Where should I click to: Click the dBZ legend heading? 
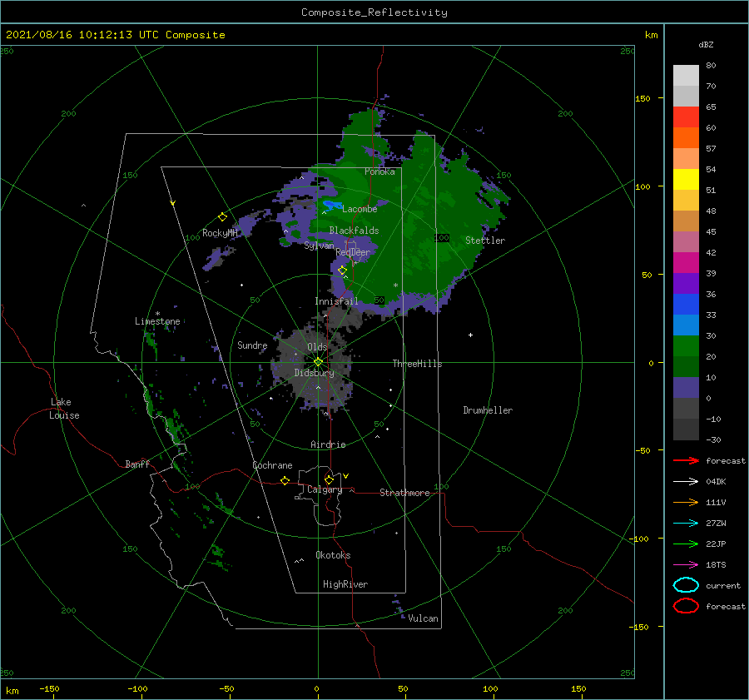(706, 45)
